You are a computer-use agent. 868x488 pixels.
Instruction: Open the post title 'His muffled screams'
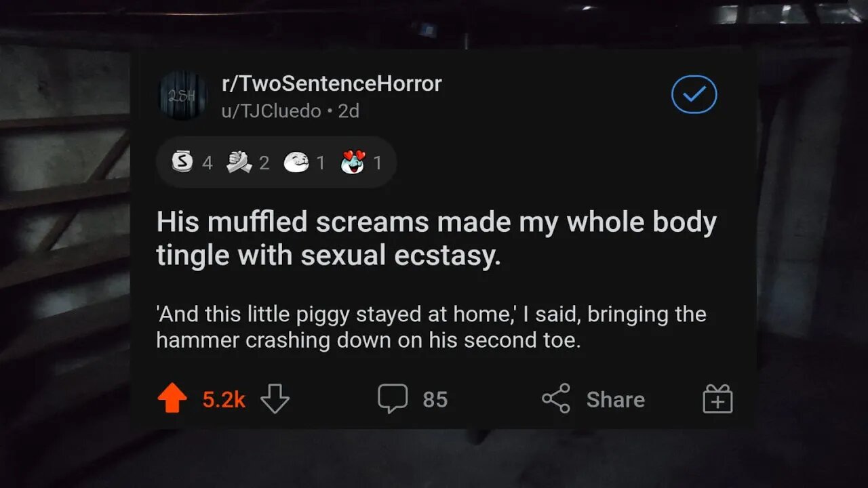436,239
